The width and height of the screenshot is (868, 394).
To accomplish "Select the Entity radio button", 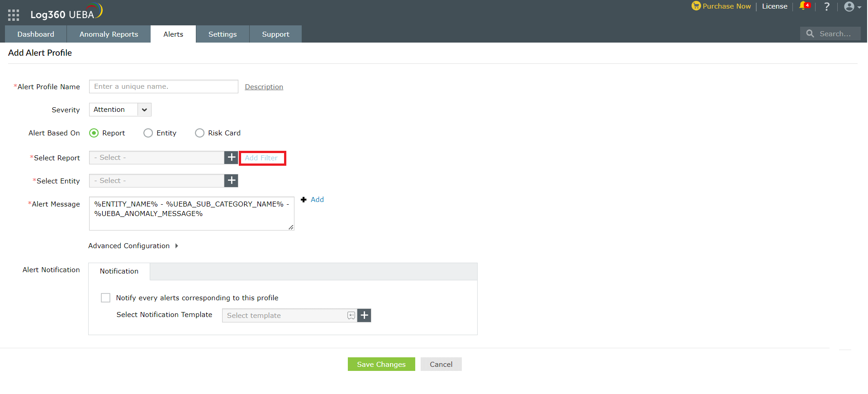I will (148, 133).
